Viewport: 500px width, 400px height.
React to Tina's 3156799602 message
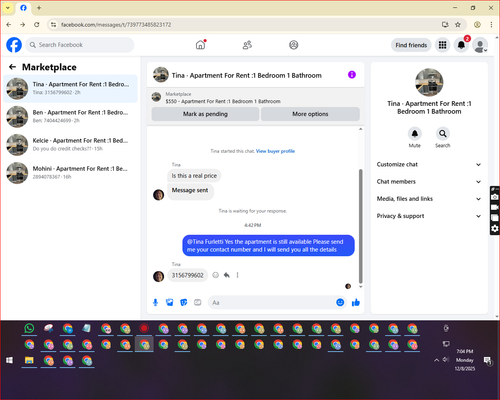coord(216,275)
